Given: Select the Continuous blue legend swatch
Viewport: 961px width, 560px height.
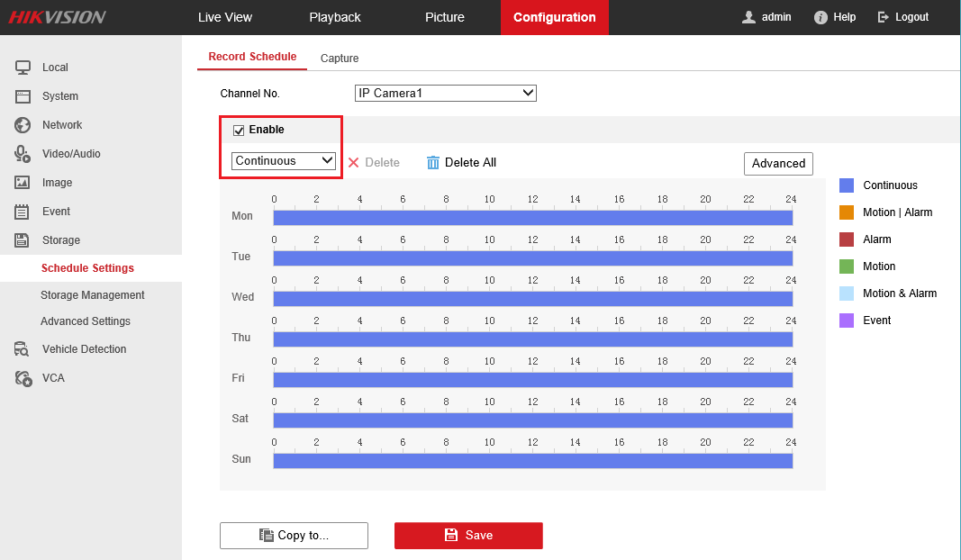Looking at the screenshot, I should 847,185.
